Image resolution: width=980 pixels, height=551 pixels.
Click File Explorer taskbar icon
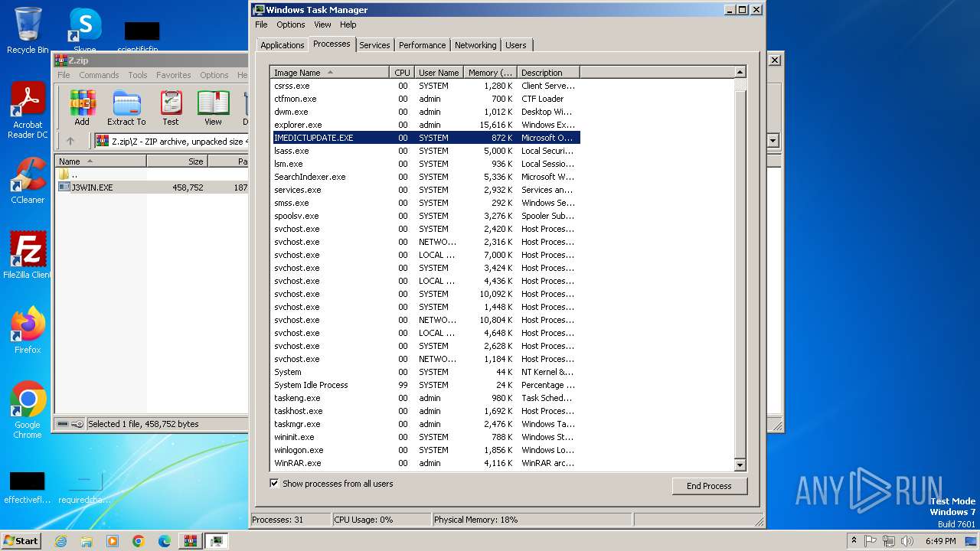[x=87, y=541]
